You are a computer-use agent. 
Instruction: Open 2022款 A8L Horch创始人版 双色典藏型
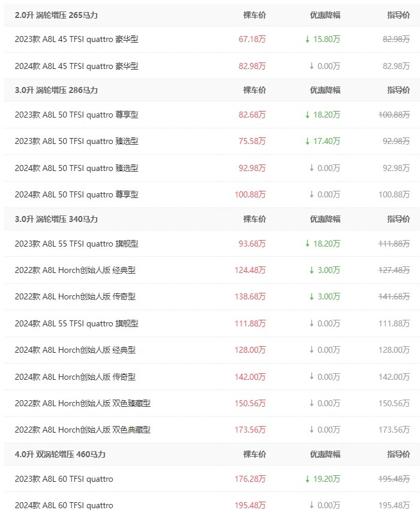click(x=83, y=430)
